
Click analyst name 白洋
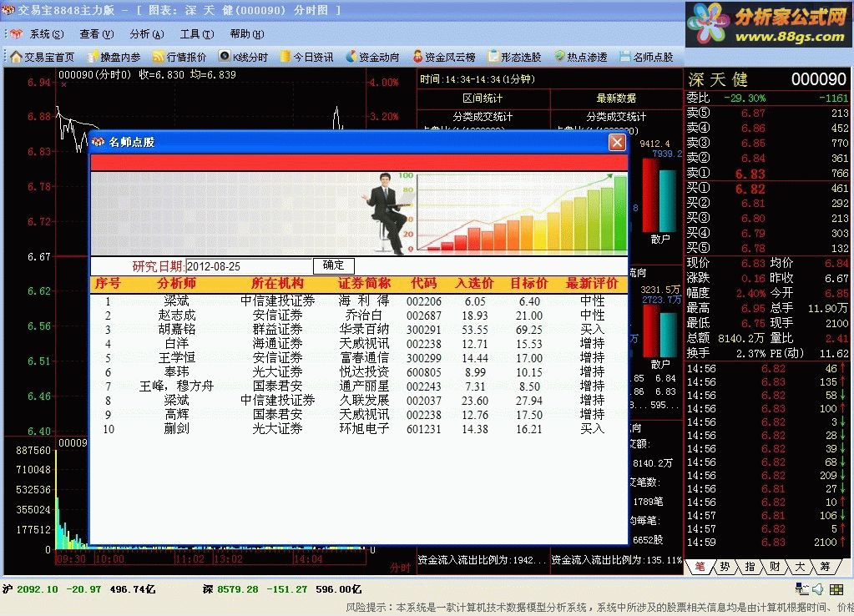(x=176, y=344)
